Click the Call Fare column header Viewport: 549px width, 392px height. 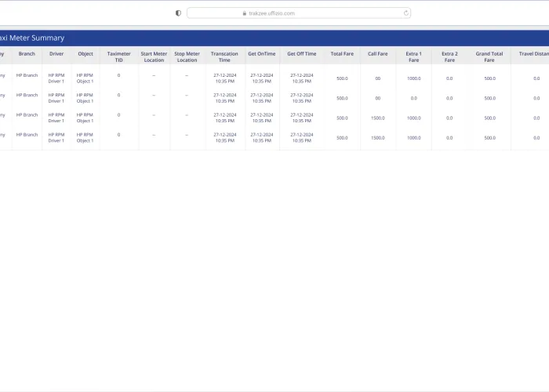378,54
